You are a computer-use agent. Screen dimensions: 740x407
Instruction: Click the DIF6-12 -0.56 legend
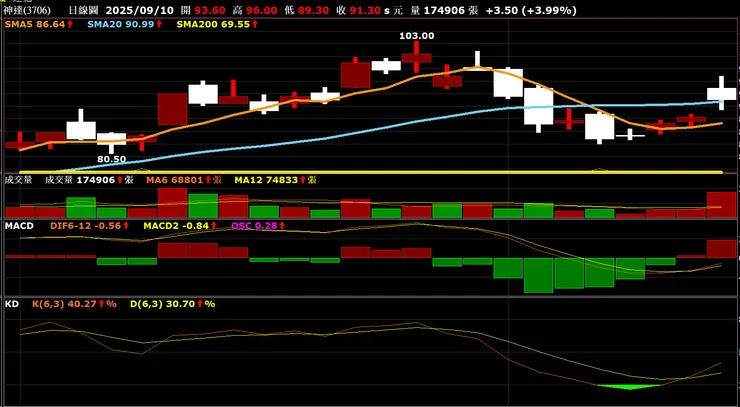click(85, 226)
